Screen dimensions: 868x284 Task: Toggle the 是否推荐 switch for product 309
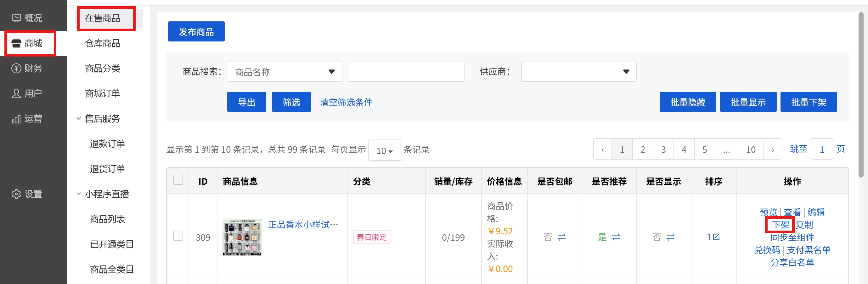(x=616, y=237)
